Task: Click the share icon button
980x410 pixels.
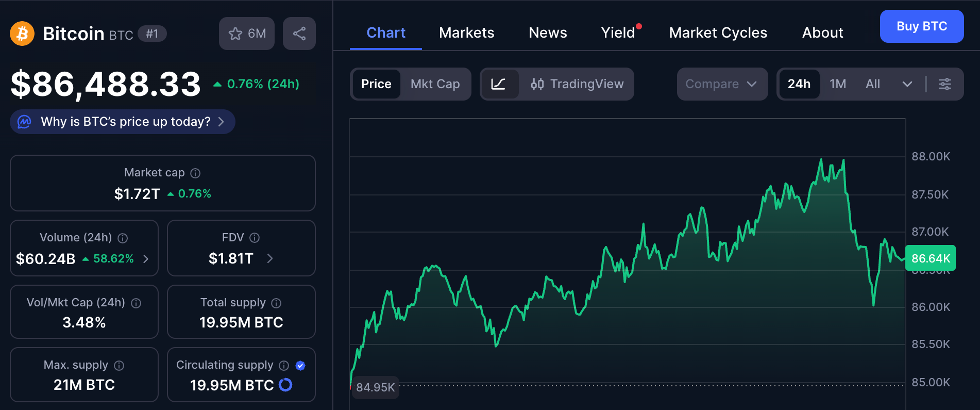Action: coord(299,34)
